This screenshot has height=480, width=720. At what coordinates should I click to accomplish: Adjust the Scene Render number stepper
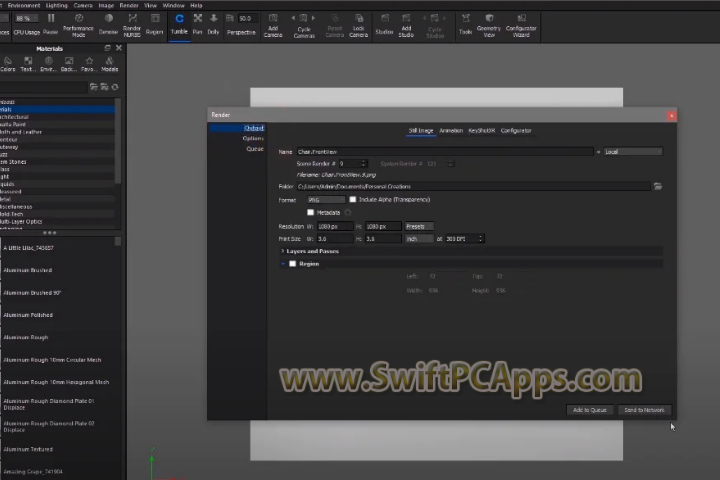(x=363, y=164)
